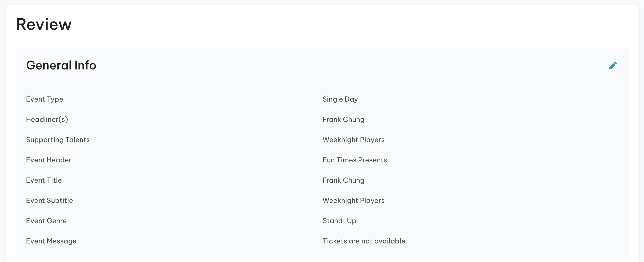Click the Event Genre label
Viewport: 644px width, 262px height.
coord(46,220)
